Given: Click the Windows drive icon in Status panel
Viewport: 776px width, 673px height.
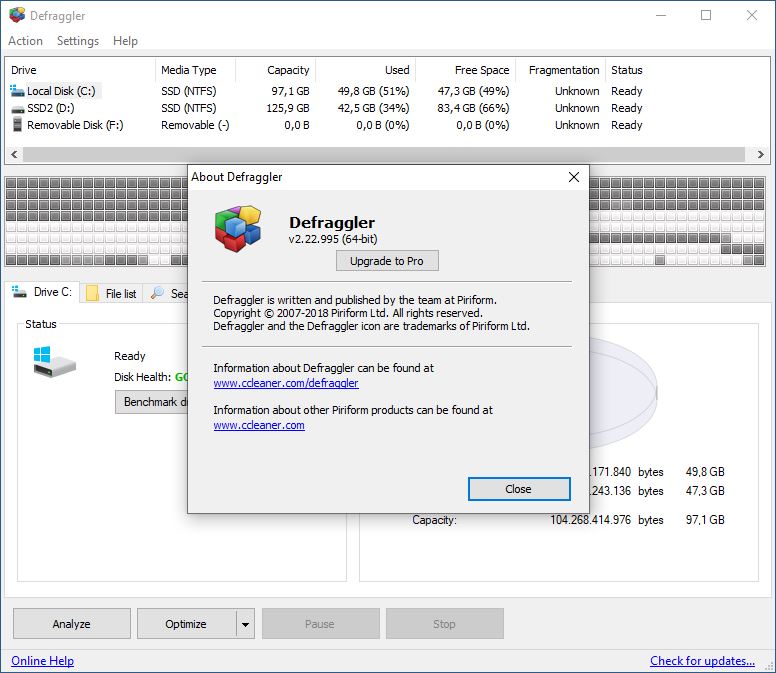Looking at the screenshot, I should 54,362.
